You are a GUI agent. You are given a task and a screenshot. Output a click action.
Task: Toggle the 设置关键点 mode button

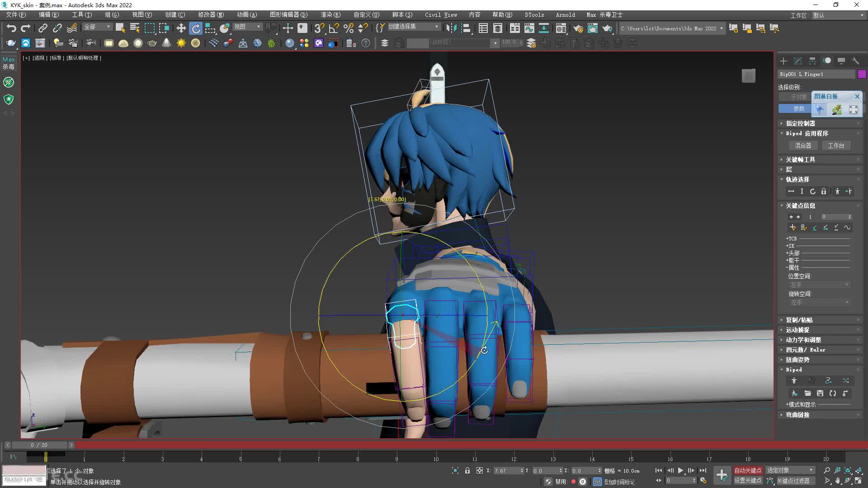748,480
